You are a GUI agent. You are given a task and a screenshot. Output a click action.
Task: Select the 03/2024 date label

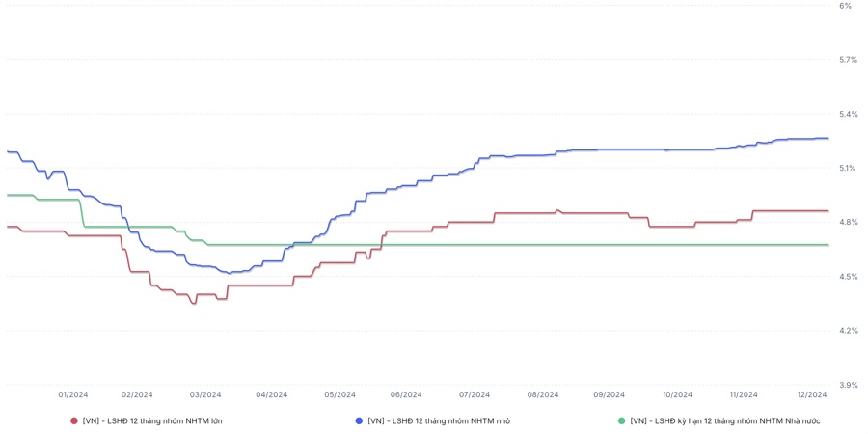pyautogui.click(x=205, y=394)
